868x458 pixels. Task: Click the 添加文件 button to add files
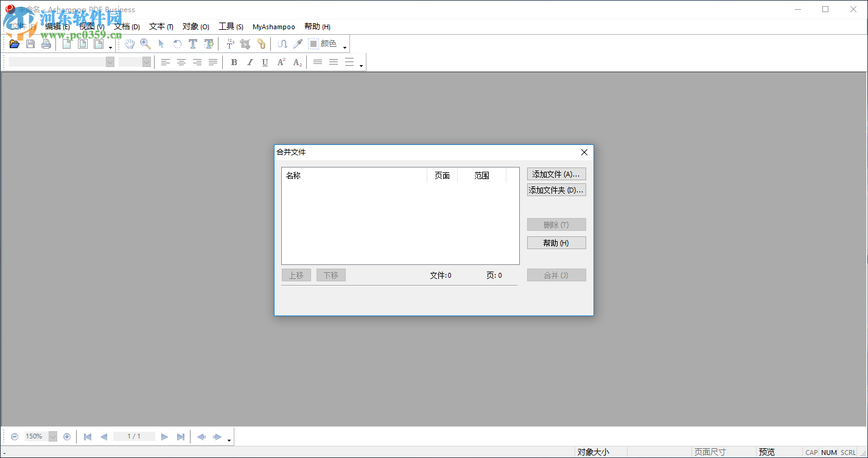click(x=556, y=174)
